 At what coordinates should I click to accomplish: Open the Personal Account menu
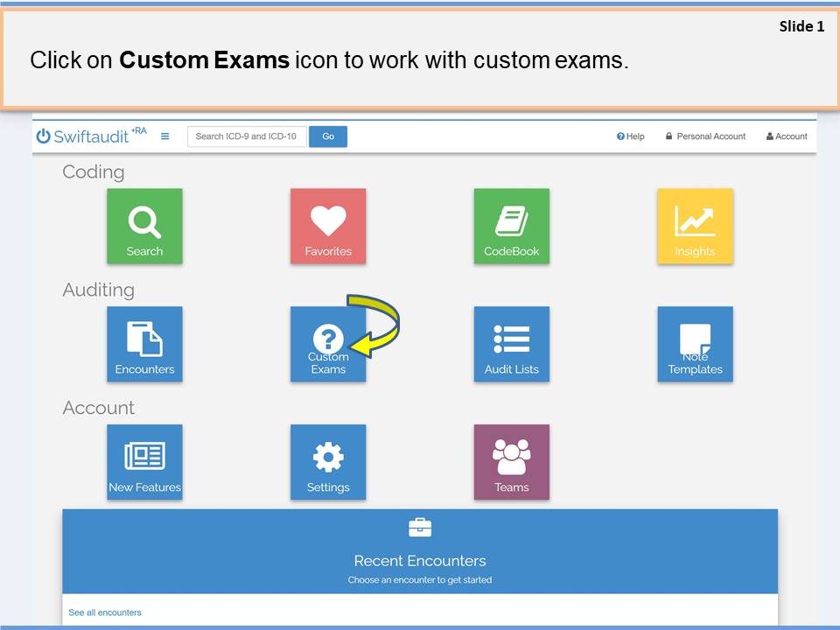click(x=705, y=136)
